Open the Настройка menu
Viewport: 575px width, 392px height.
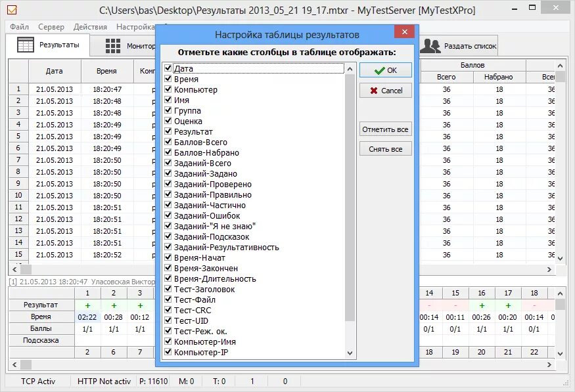135,27
